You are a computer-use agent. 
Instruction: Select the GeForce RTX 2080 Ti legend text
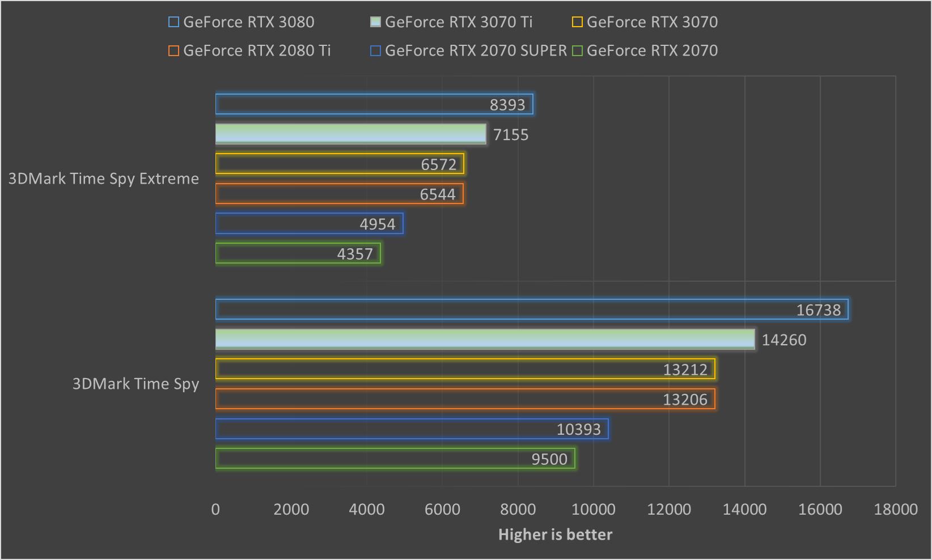click(x=258, y=50)
